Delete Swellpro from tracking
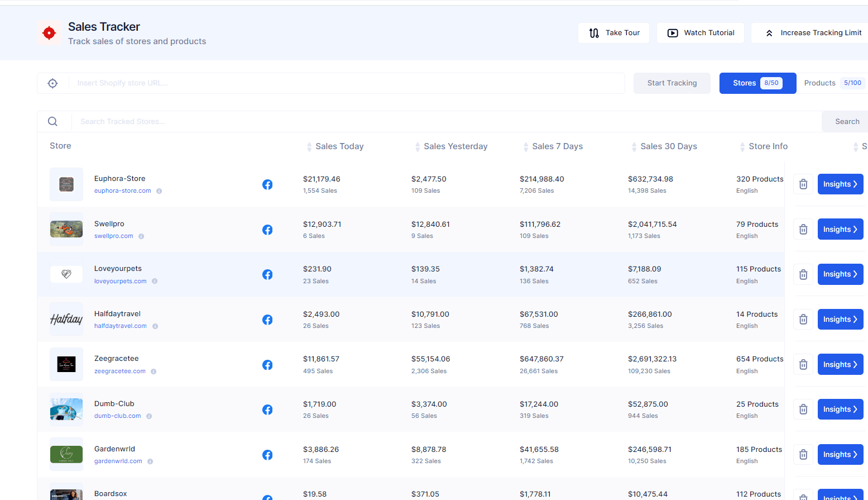 pos(803,229)
